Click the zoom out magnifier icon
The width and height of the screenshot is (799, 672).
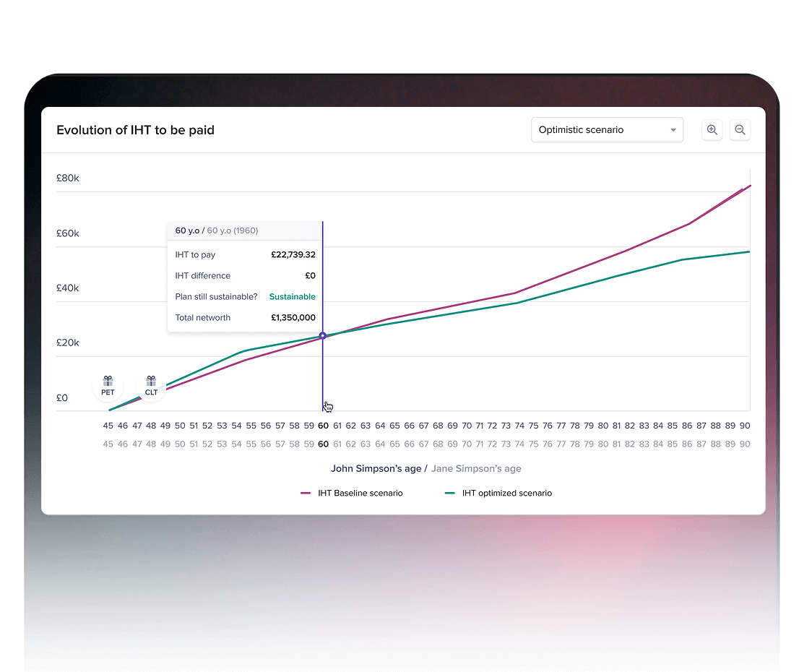click(x=740, y=130)
